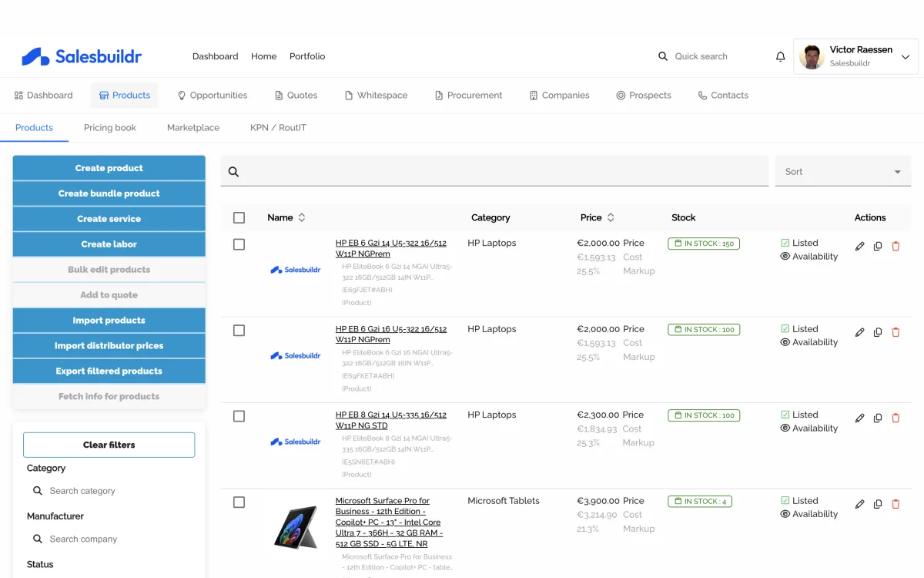This screenshot has height=578, width=924.
Task: Delete the HP EB 8 G2i 14 product
Action: (x=896, y=418)
